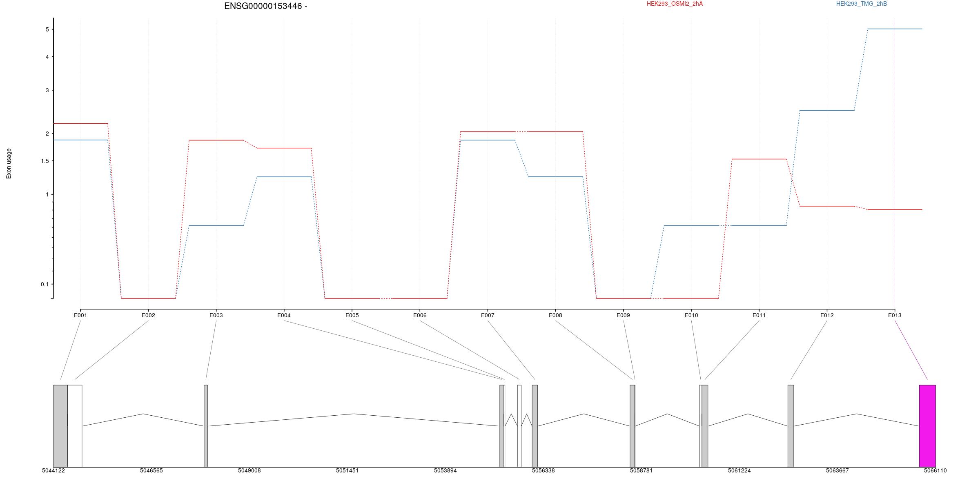
Task: Click y-axis tick value 4
Action: pyautogui.click(x=47, y=57)
